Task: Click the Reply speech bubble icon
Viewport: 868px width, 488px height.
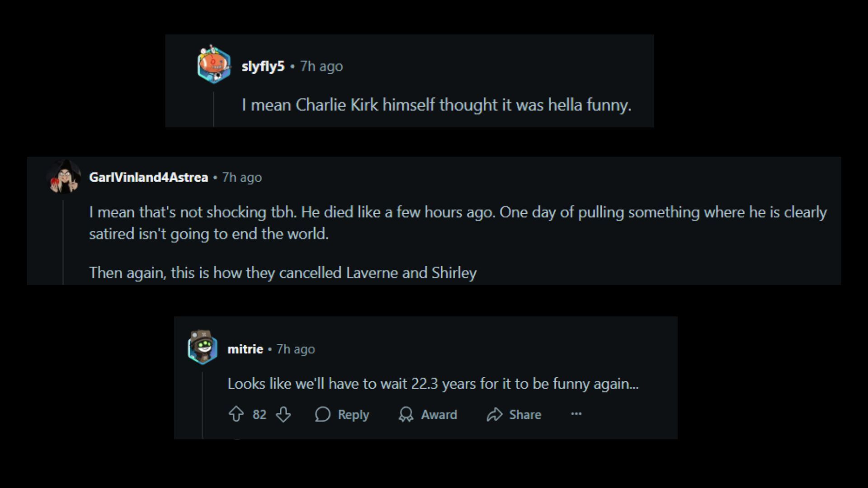Action: (323, 414)
